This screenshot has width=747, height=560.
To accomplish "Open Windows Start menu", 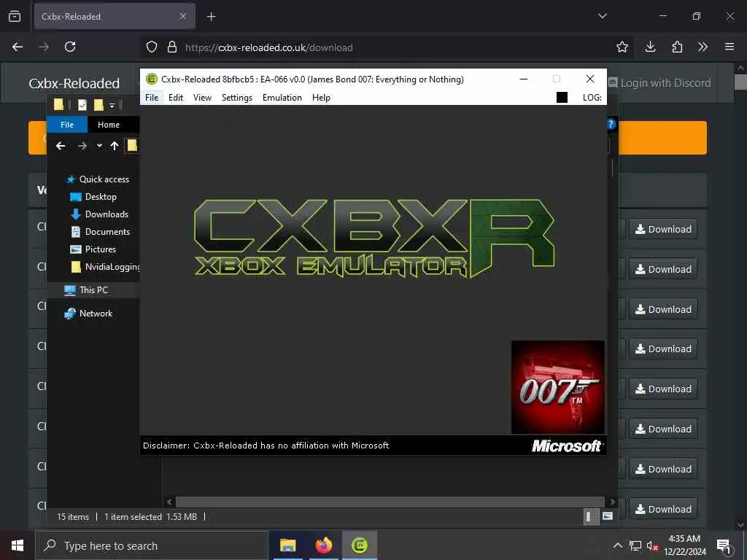I will tap(18, 545).
